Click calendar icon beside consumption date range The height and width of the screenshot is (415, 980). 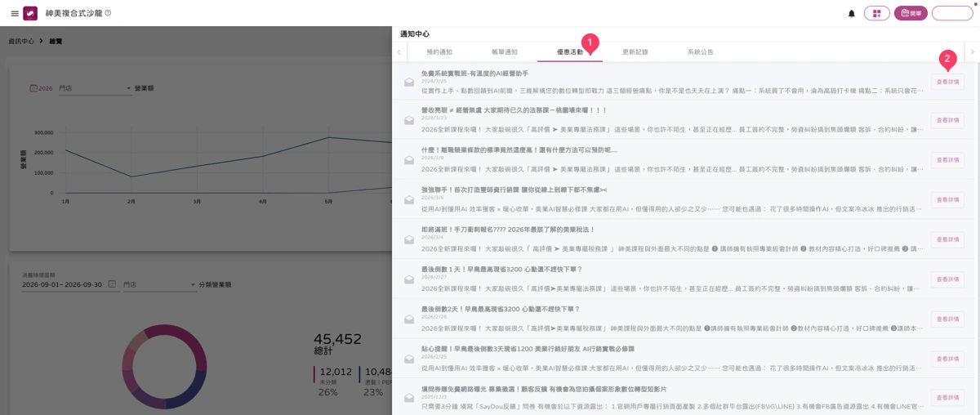point(112,284)
